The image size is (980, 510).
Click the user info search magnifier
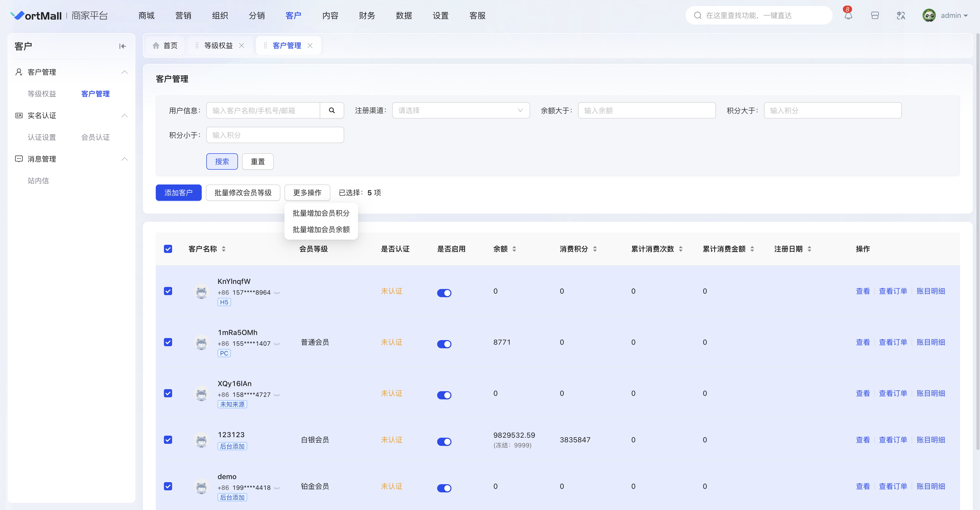point(332,110)
